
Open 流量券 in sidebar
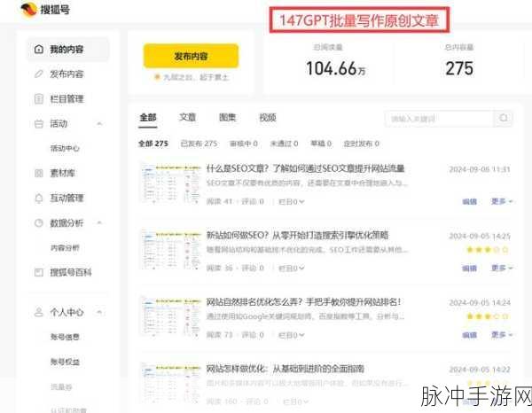[61, 386]
